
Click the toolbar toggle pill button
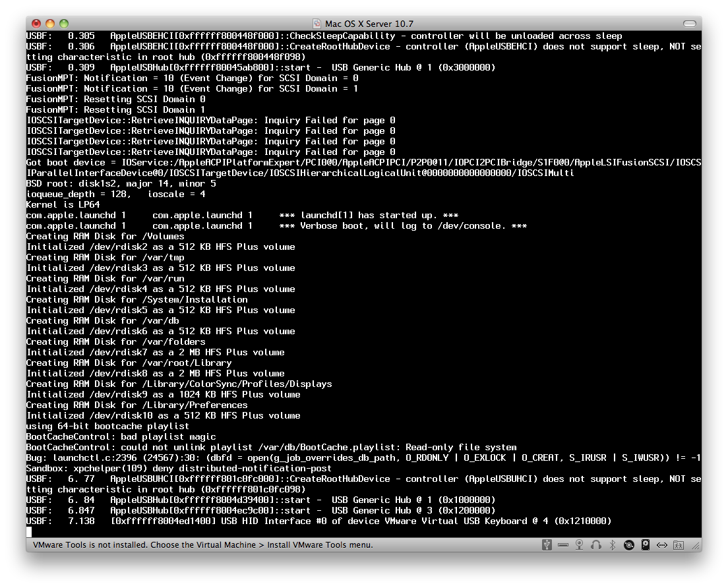[x=690, y=24]
